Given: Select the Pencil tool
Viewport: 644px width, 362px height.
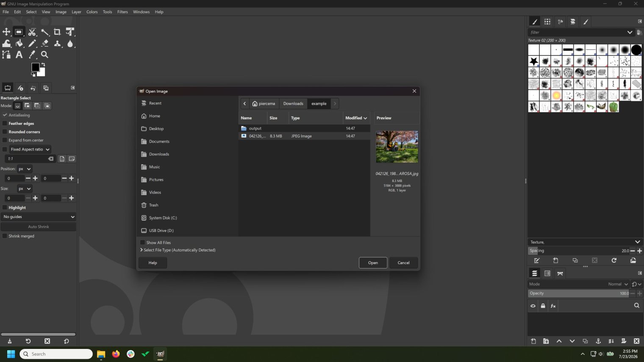Looking at the screenshot, I should [x=32, y=43].
